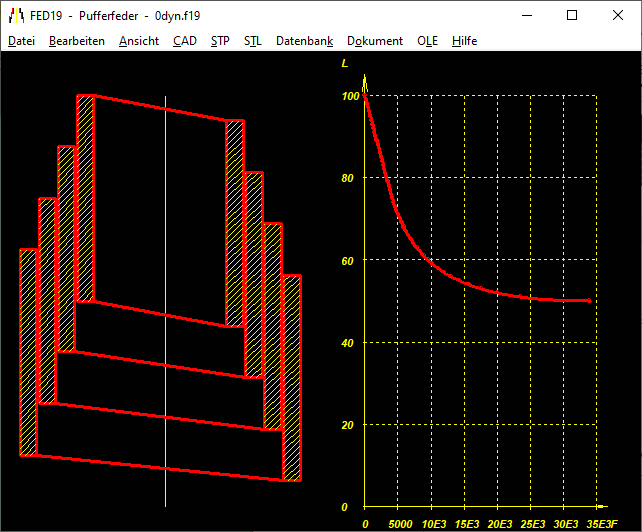Show the Dokument menu
This screenshot has width=642, height=532.
click(374, 41)
